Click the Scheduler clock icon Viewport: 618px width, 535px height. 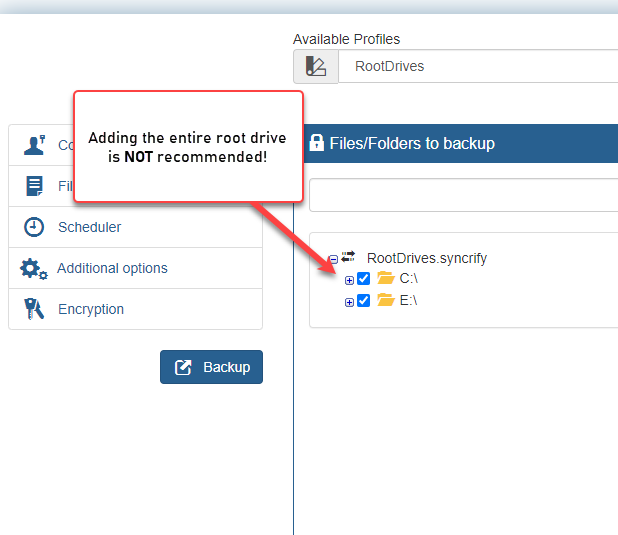click(x=34, y=227)
